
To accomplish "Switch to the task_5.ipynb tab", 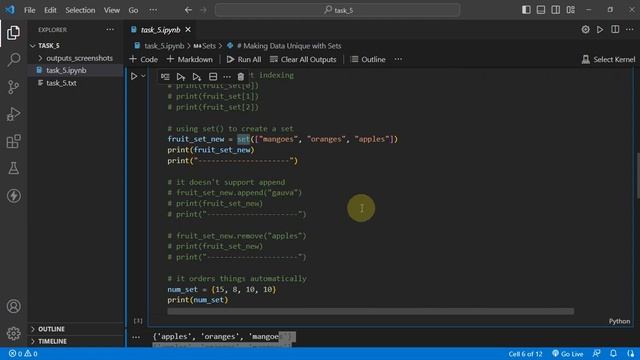I will (x=160, y=30).
